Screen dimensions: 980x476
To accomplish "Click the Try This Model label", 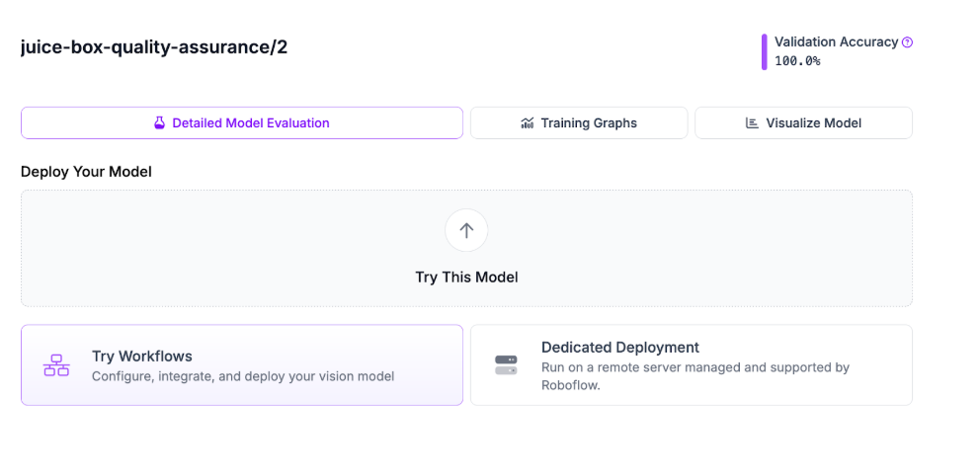I will pyautogui.click(x=466, y=278).
